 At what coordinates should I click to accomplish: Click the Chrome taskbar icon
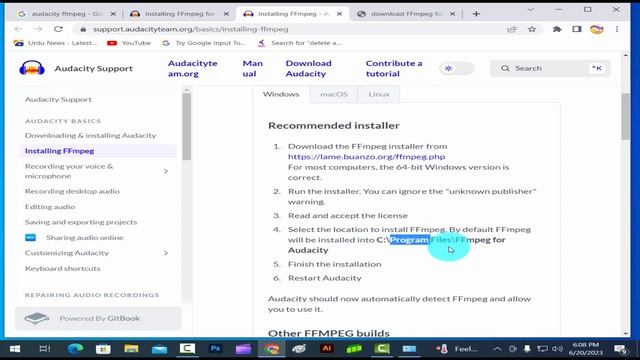click(x=272, y=349)
